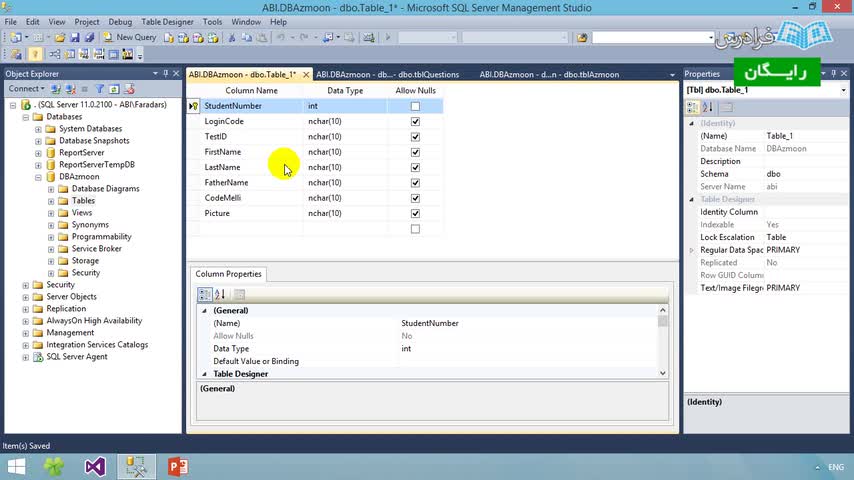Image resolution: width=854 pixels, height=480 pixels.
Task: Open the Tools menu
Action: [212, 22]
